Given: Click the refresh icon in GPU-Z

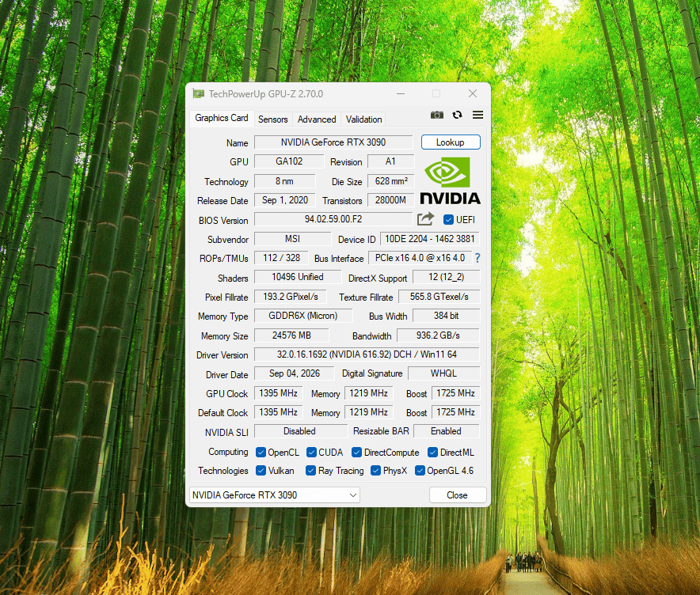Looking at the screenshot, I should (457, 115).
